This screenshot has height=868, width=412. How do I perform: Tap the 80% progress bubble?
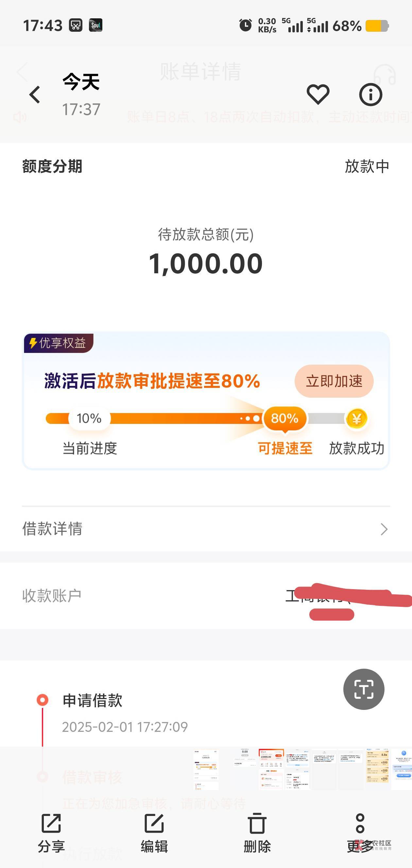[x=285, y=419]
